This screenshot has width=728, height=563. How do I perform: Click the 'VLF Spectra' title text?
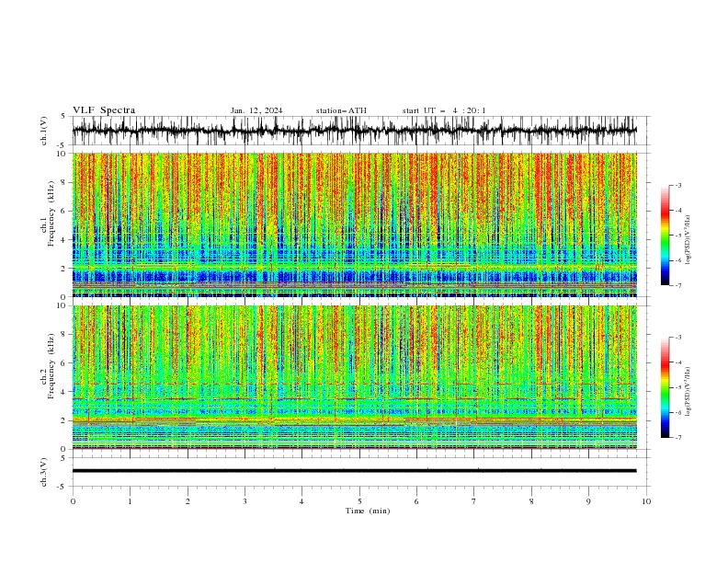104,110
